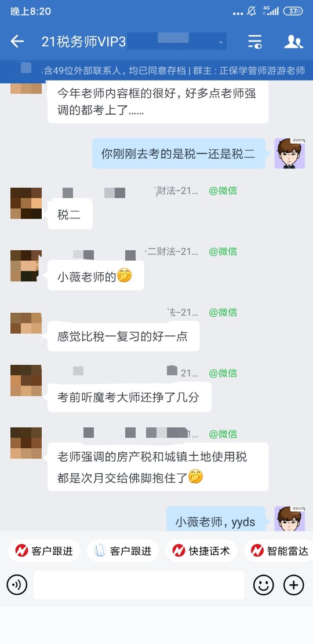The image size is (313, 644).
Task: Tap the 考前听魔考大师还挣了几分 message bubble
Action: pos(129,397)
